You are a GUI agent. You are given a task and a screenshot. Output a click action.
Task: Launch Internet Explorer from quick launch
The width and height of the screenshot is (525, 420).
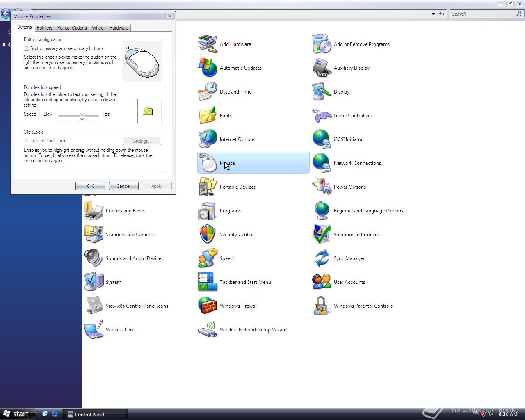(55, 414)
